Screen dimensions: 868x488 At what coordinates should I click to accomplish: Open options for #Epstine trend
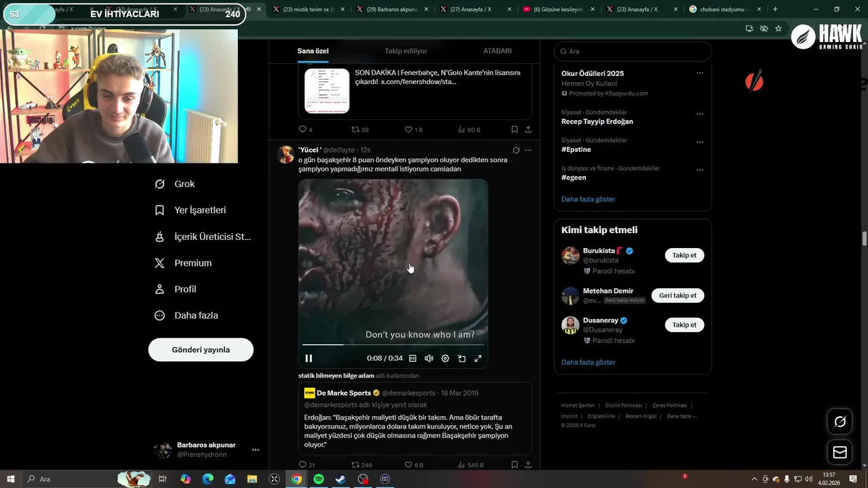[x=700, y=142]
